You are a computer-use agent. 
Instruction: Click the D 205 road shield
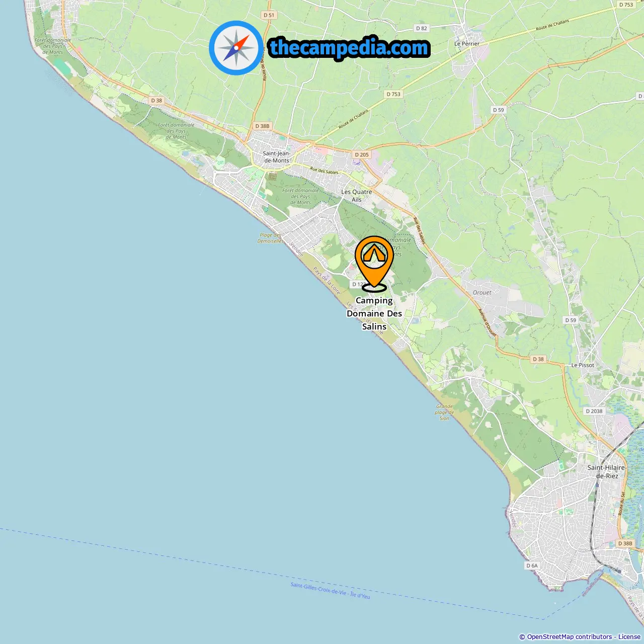point(361,155)
